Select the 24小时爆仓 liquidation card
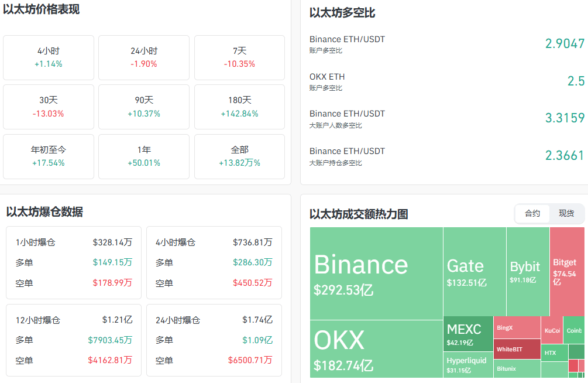 pyautogui.click(x=214, y=340)
